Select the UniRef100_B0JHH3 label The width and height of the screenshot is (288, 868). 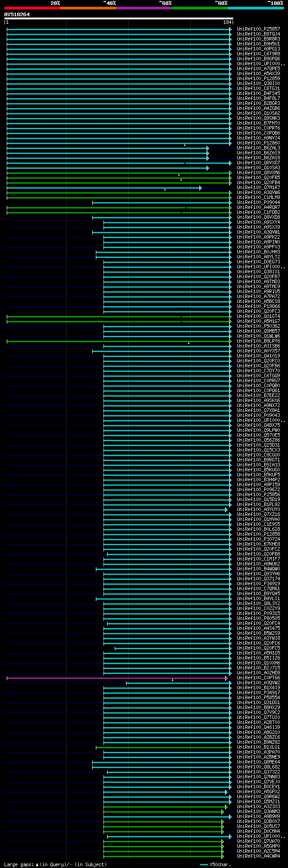pos(258,252)
